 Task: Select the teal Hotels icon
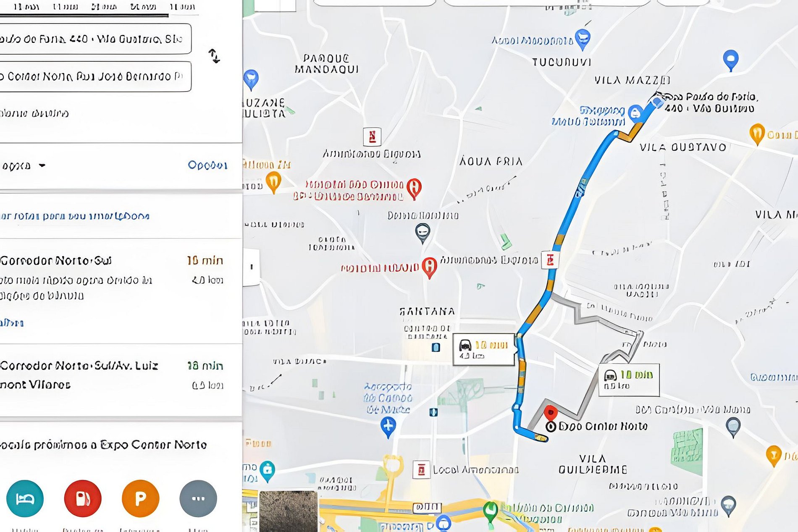(25, 498)
